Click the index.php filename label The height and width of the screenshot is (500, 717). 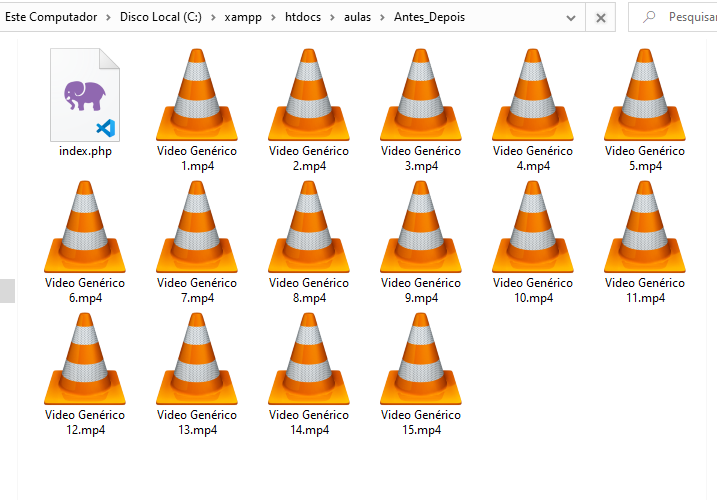[x=86, y=151]
